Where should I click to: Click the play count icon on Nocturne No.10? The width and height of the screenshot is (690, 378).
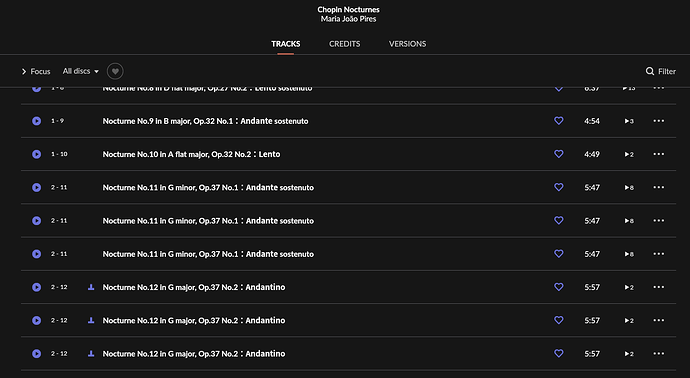(x=629, y=154)
